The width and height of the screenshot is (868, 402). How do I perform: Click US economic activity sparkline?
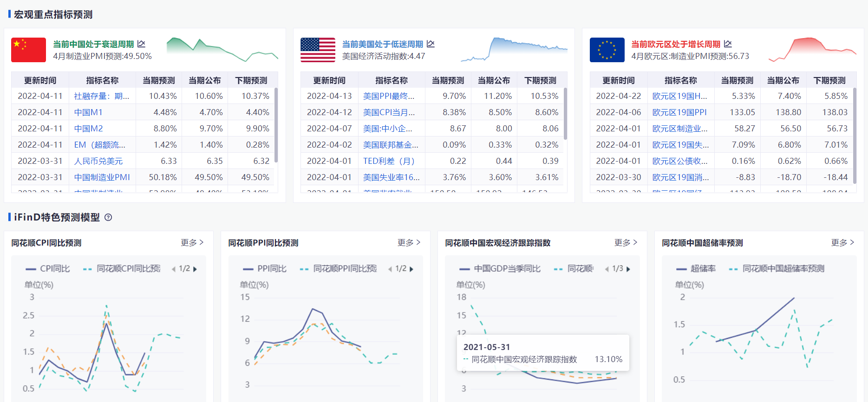pyautogui.click(x=514, y=50)
